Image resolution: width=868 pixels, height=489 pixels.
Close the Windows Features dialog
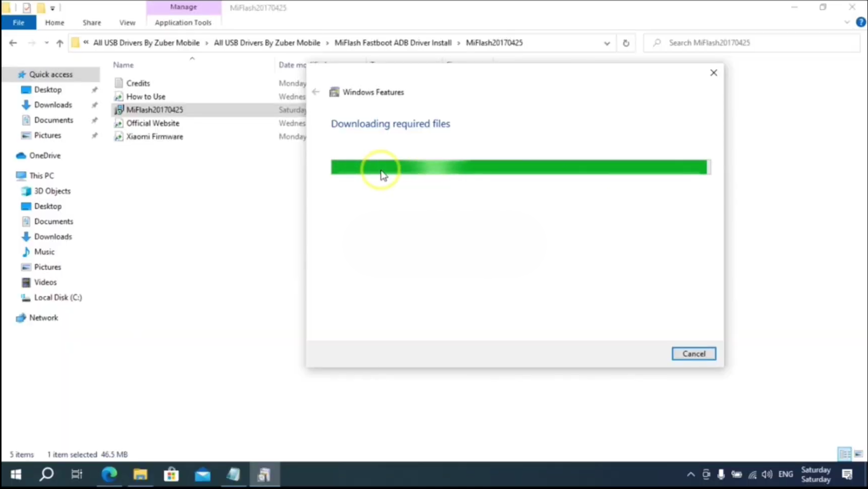[x=713, y=73]
